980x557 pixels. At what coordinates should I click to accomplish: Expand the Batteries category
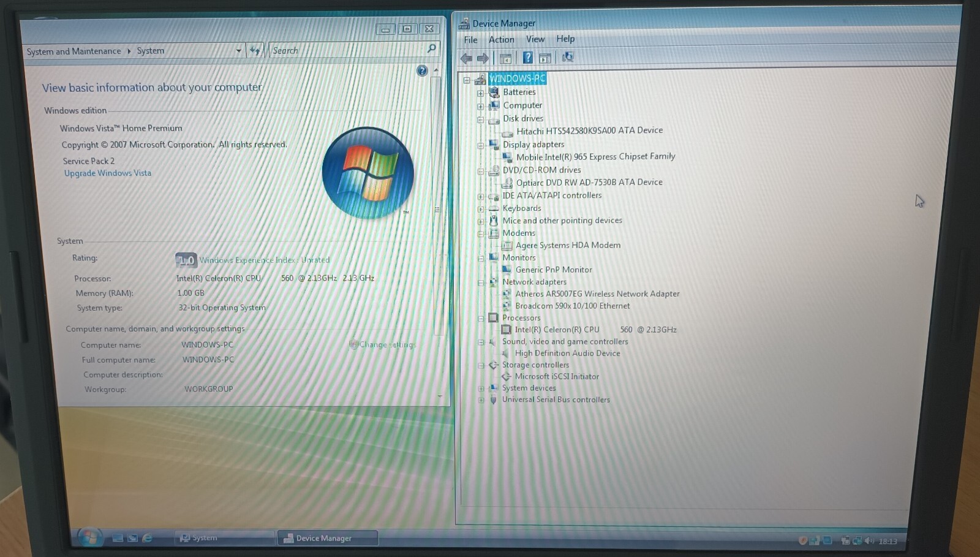[x=481, y=93]
